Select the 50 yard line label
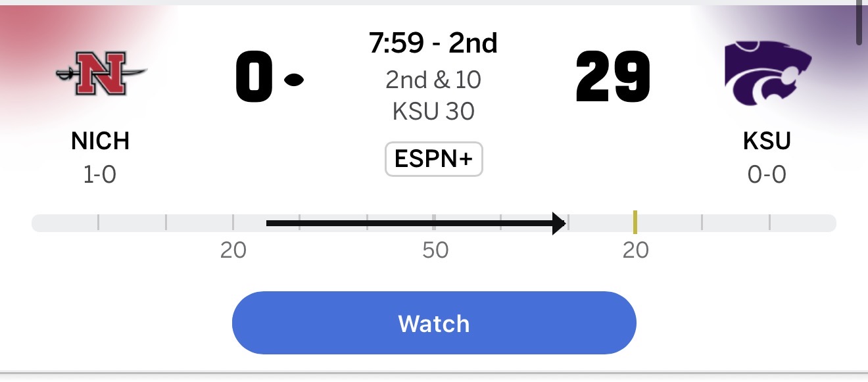This screenshot has height=382, width=868. coord(435,251)
